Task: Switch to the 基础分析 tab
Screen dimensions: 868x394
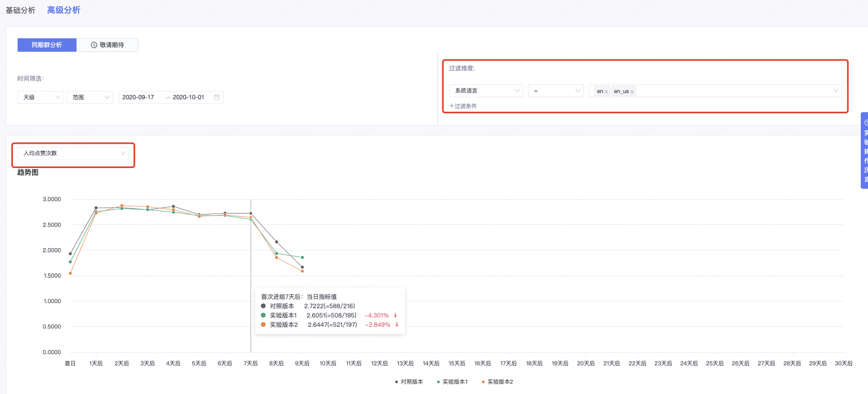Action: pyautogui.click(x=21, y=10)
